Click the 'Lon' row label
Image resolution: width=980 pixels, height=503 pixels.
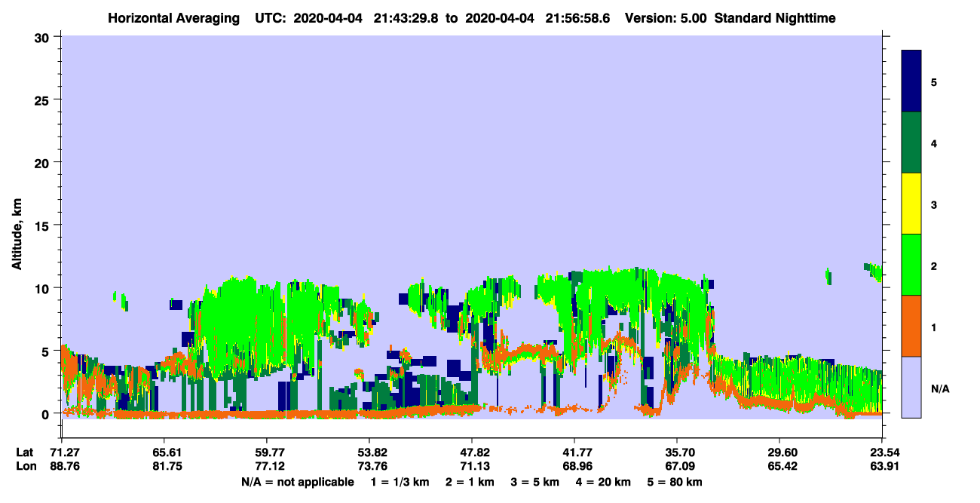pyautogui.click(x=25, y=467)
